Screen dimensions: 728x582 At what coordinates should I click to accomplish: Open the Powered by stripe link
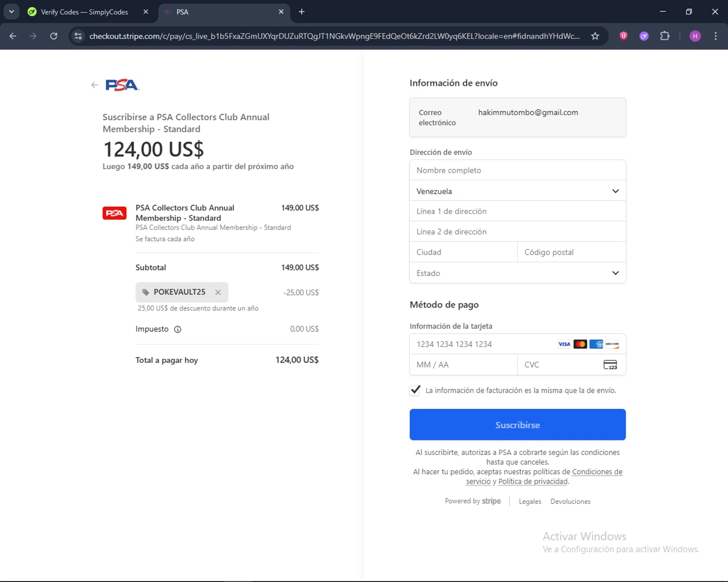(x=473, y=501)
